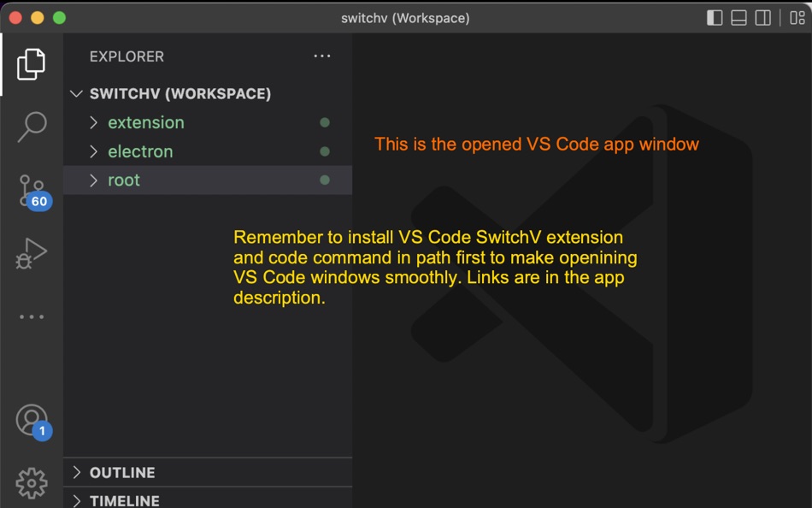Screen dimensions: 812x508
Task: Open the Explorer view in activity bar
Action: coord(31,64)
